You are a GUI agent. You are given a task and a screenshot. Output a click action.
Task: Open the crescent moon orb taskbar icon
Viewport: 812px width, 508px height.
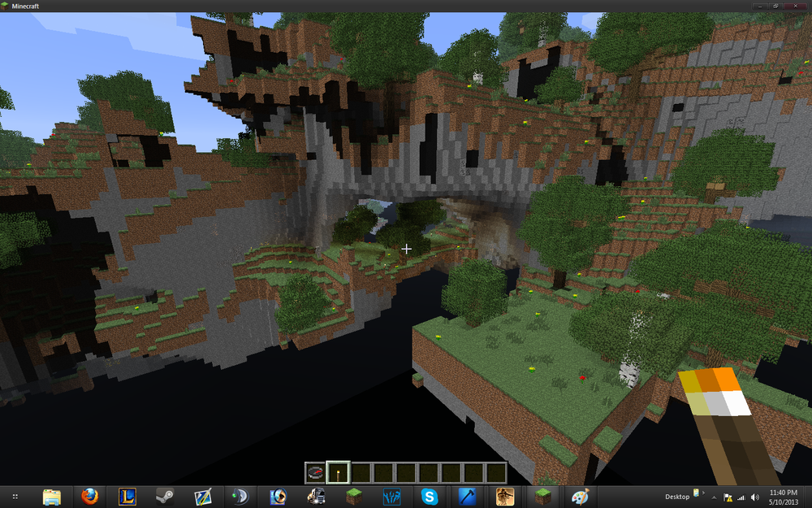tap(240, 497)
